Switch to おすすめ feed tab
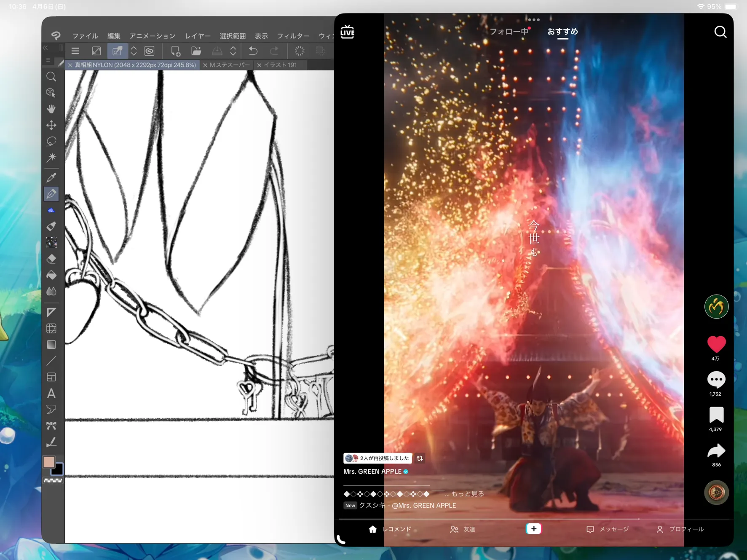This screenshot has height=560, width=747. [x=562, y=32]
